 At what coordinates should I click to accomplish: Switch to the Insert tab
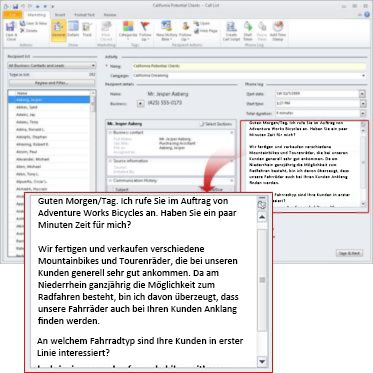pos(60,15)
